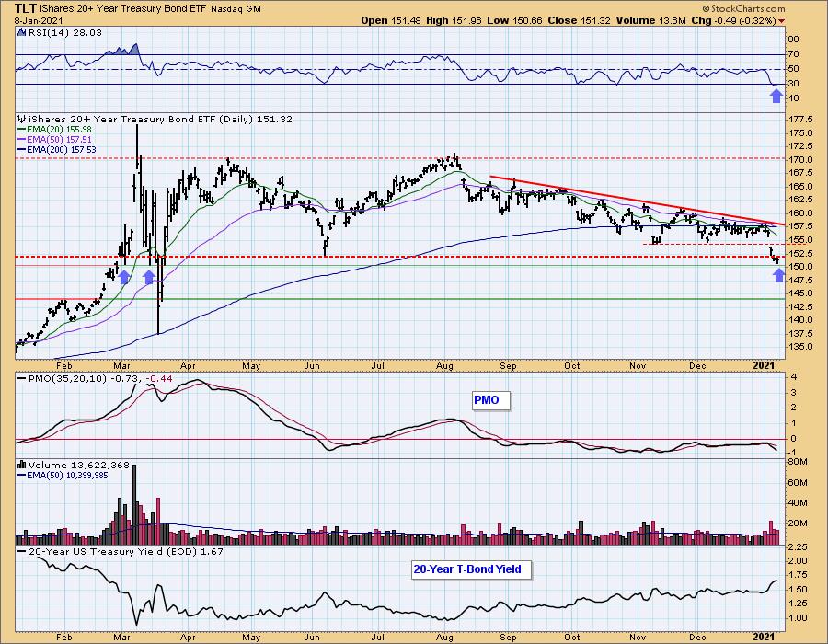Click the 135.0 price axis label
This screenshot has height=644, width=828.
[x=799, y=347]
